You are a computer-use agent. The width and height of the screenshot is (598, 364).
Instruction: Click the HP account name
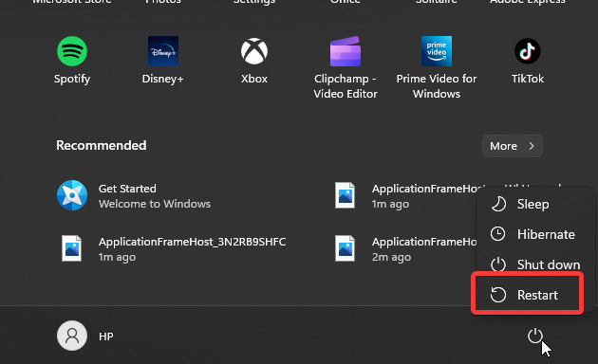pyautogui.click(x=106, y=337)
